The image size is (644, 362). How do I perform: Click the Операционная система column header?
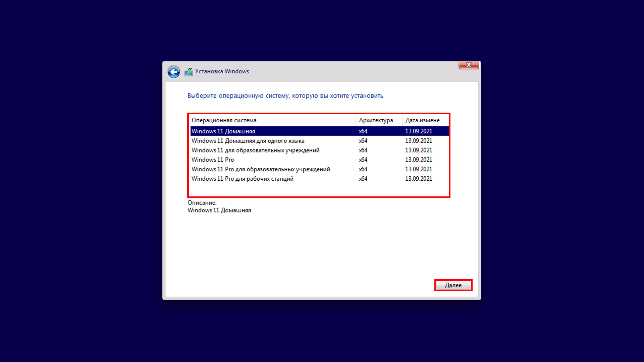(224, 120)
